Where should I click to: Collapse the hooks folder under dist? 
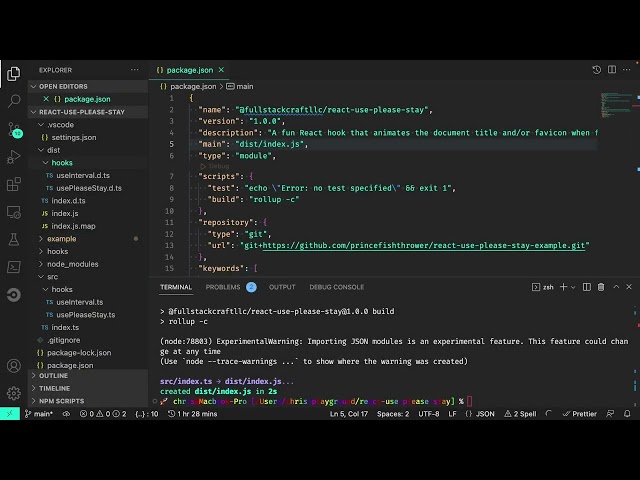(88, 162)
